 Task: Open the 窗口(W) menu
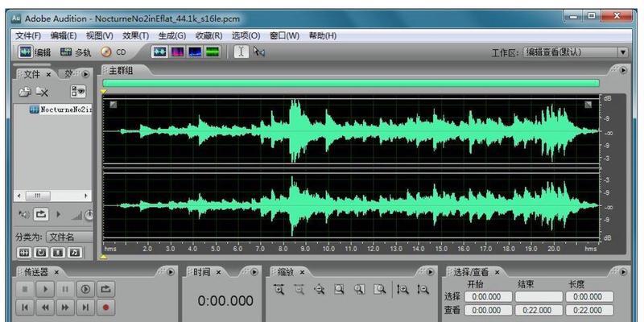click(x=284, y=35)
